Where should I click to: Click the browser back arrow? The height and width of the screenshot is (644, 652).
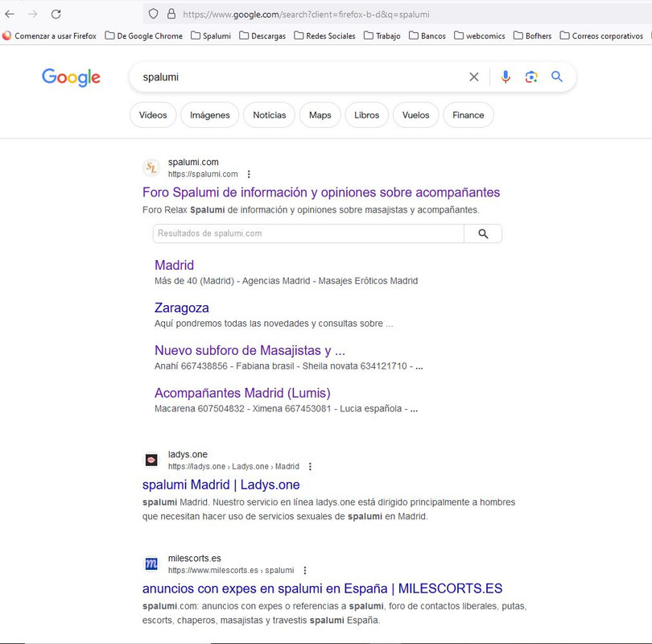click(10, 14)
